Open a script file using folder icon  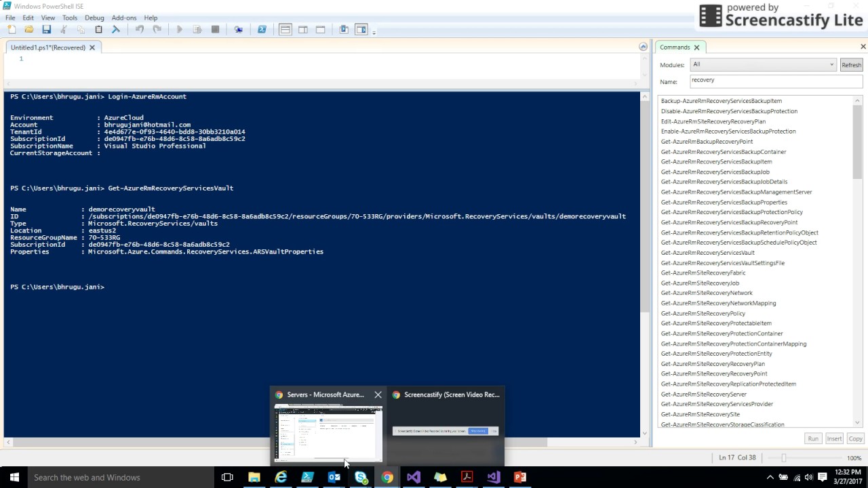pos(29,29)
